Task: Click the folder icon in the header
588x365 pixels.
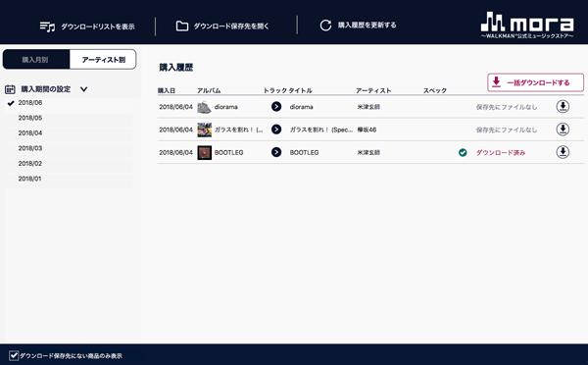Action: (182, 26)
